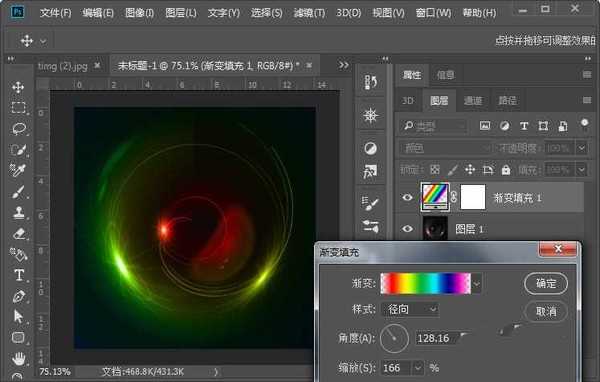Viewport: 600px width, 382px height.
Task: Select the Eraser tool
Action: (18, 233)
